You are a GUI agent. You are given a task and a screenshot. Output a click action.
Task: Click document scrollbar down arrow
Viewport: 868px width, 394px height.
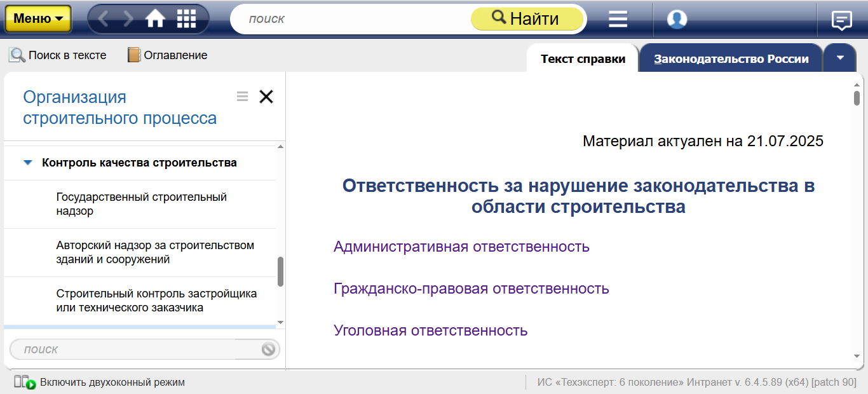point(857,357)
